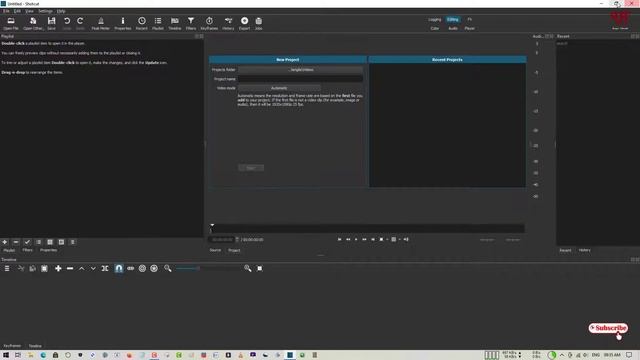The width and height of the screenshot is (640, 360).
Task: Add item with playlist plus button
Action: 5,242
